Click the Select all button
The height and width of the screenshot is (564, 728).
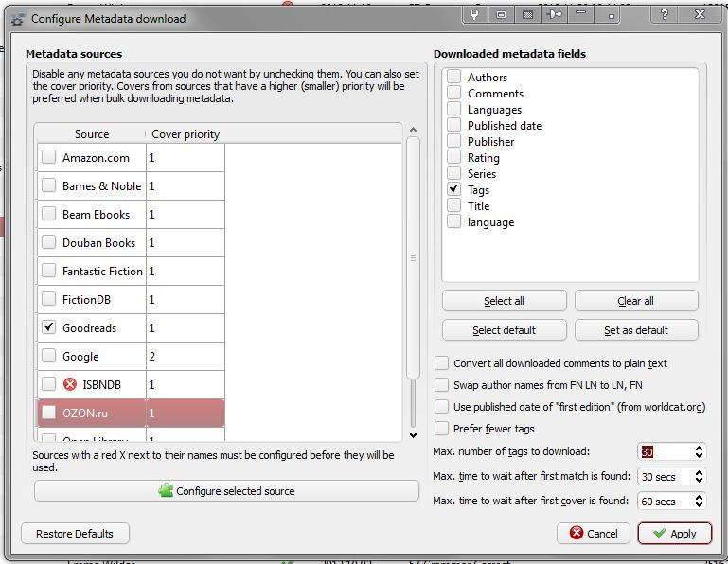(x=505, y=301)
